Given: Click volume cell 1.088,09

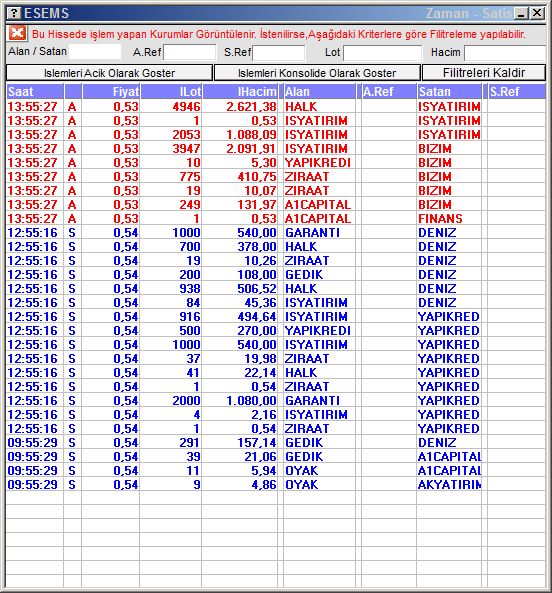Looking at the screenshot, I should coord(251,135).
